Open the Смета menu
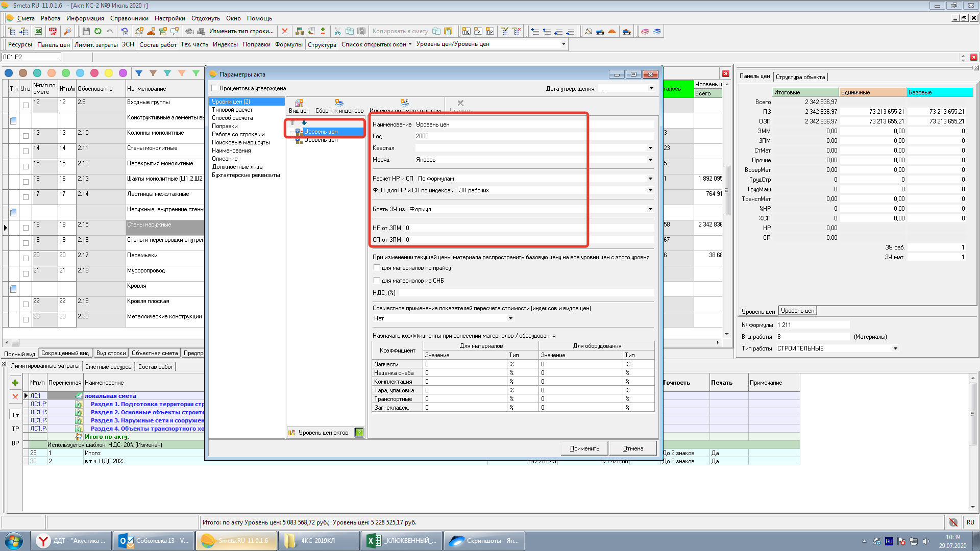Screen dimensions: 980x551 (26, 18)
